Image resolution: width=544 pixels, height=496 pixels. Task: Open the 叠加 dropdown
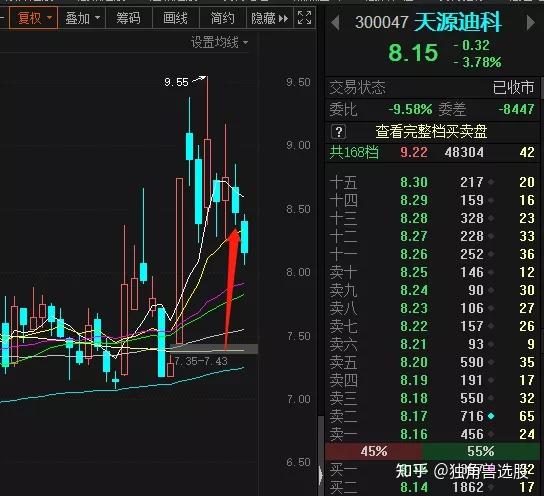click(x=82, y=18)
